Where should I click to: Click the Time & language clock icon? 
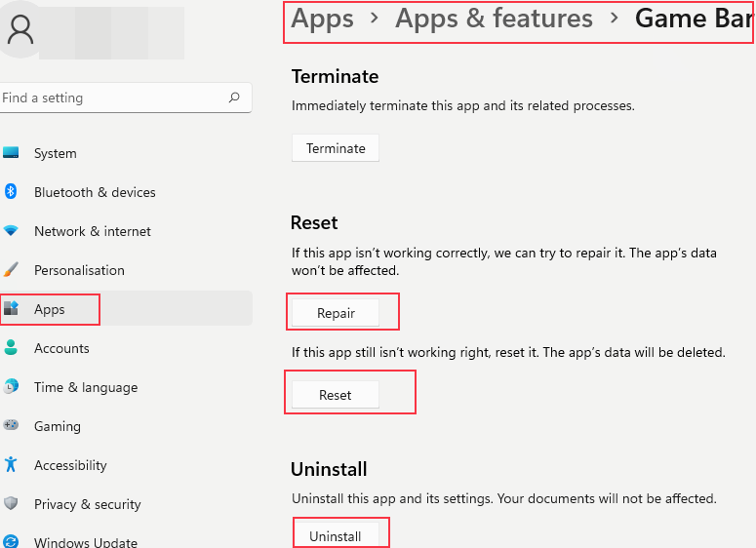click(x=11, y=387)
